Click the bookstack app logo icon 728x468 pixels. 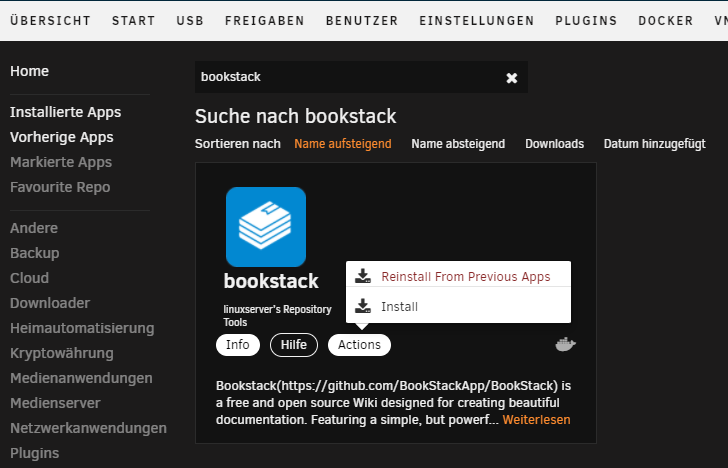(266, 227)
